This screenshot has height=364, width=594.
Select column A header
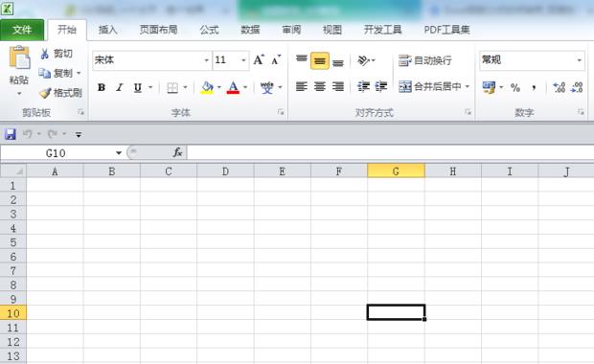pyautogui.click(x=55, y=171)
